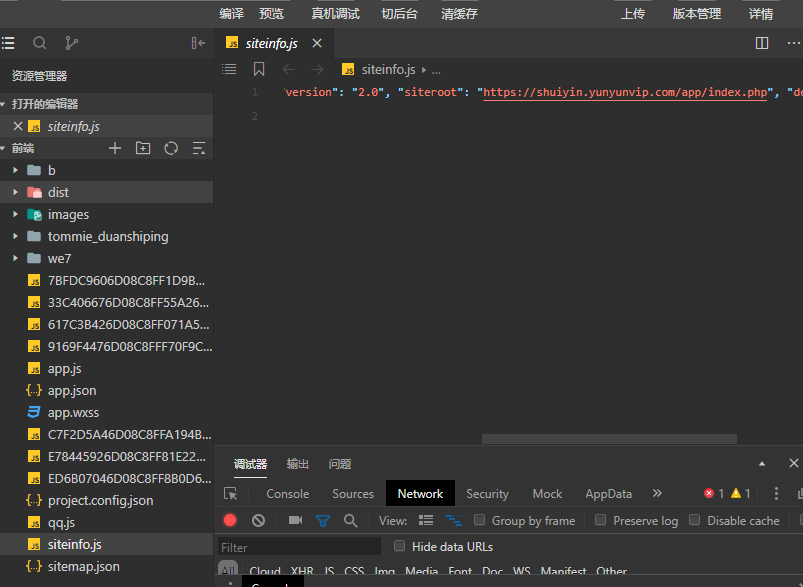Expand the we7 folder
803x587 pixels.
click(x=15, y=258)
